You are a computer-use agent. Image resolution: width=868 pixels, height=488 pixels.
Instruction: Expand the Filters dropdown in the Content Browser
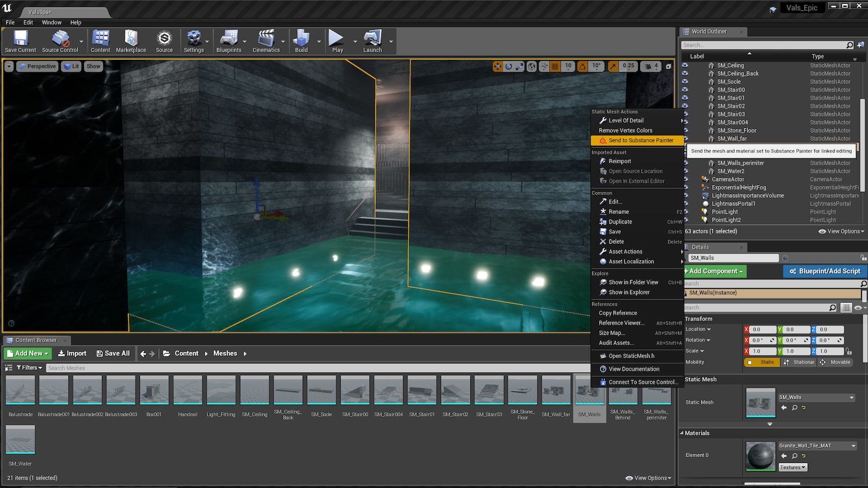coord(30,367)
